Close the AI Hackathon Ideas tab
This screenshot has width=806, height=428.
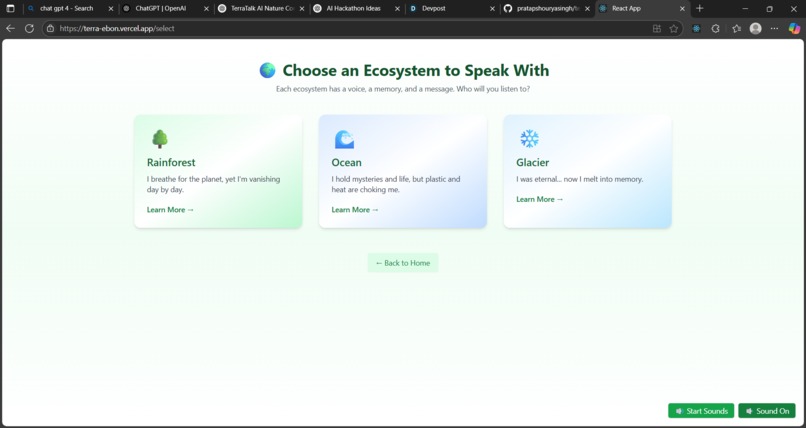pos(397,9)
